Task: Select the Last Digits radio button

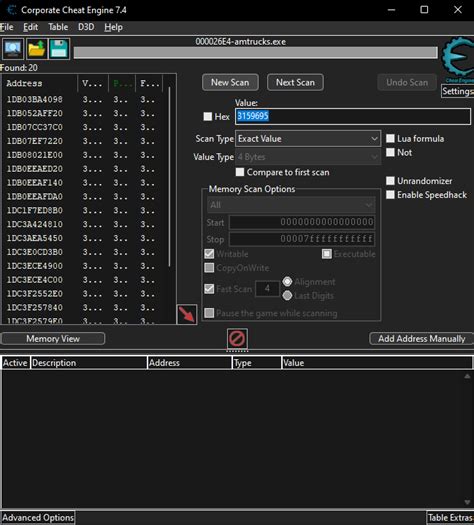Action: (287, 295)
